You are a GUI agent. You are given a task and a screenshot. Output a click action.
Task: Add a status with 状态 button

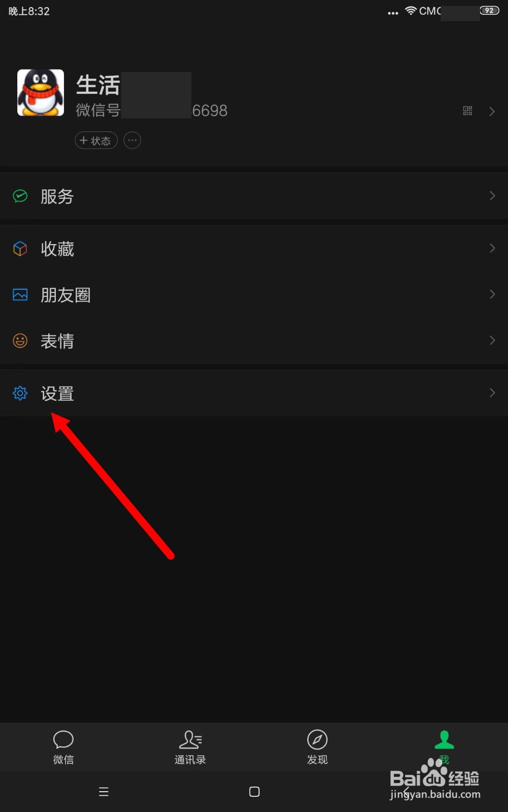pos(96,141)
